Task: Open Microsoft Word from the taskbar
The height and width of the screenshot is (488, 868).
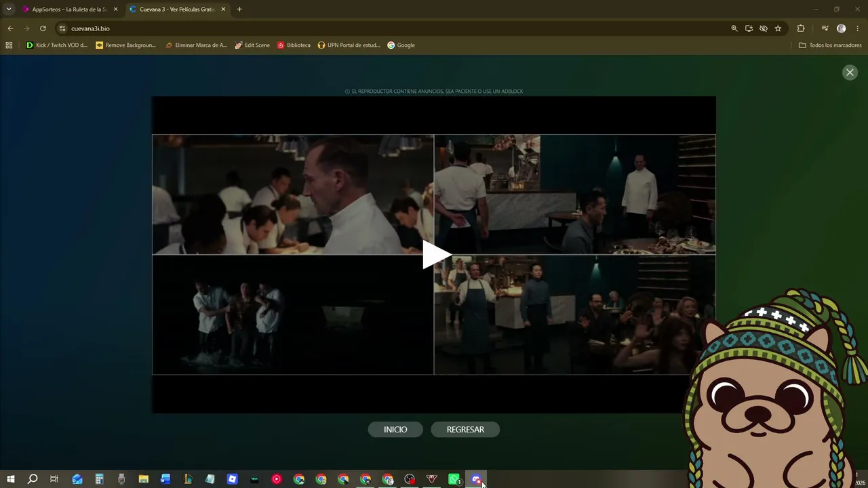Action: (165, 479)
